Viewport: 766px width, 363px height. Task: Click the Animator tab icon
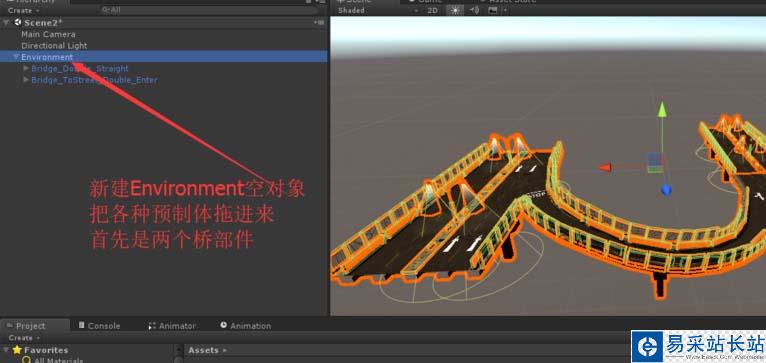152,326
